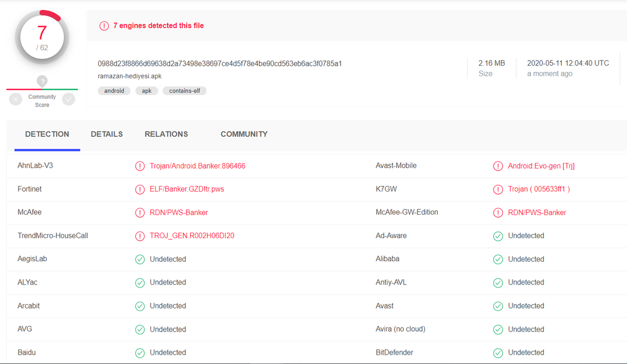
Task: Click the Baidu engine name
Action: 27,353
